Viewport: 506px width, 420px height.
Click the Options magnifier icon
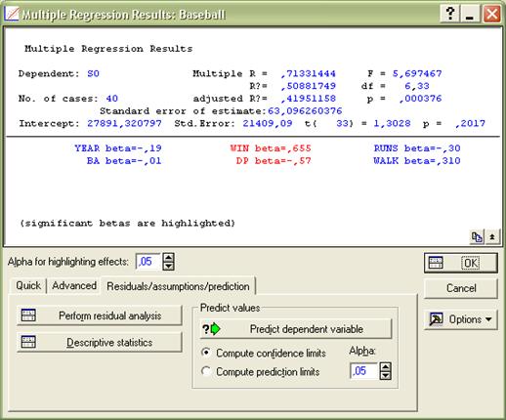(x=436, y=319)
